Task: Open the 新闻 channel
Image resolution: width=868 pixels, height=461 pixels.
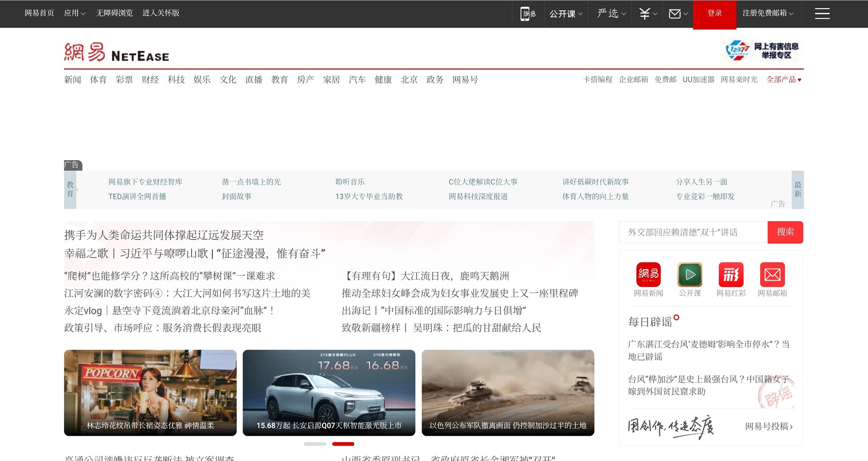Action: pos(72,80)
